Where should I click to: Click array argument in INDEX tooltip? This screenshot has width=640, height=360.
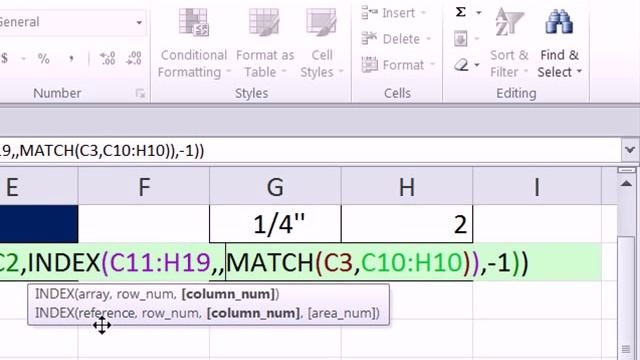point(93,294)
